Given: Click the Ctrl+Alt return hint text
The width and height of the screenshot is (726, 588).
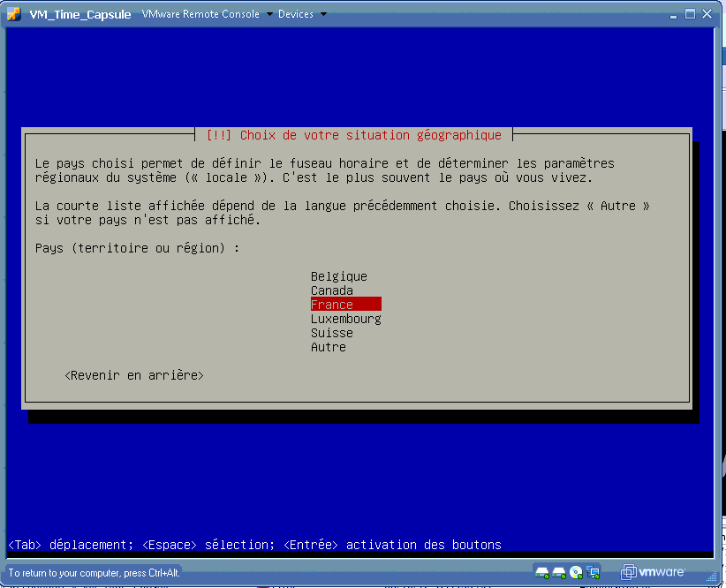Looking at the screenshot, I should 94,573.
